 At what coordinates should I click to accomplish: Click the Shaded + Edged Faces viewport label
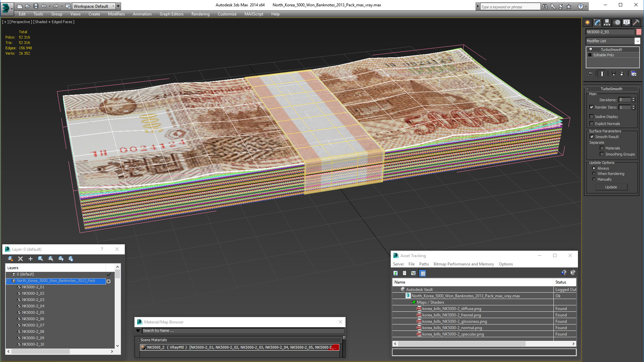click(54, 22)
